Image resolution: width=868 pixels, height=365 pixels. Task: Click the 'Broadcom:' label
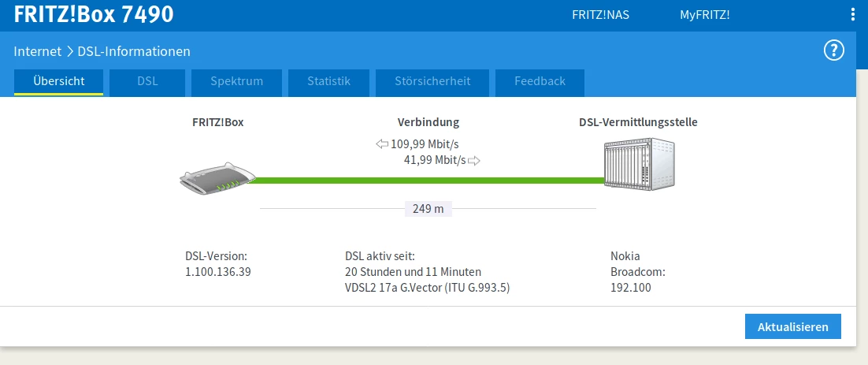pyautogui.click(x=638, y=272)
